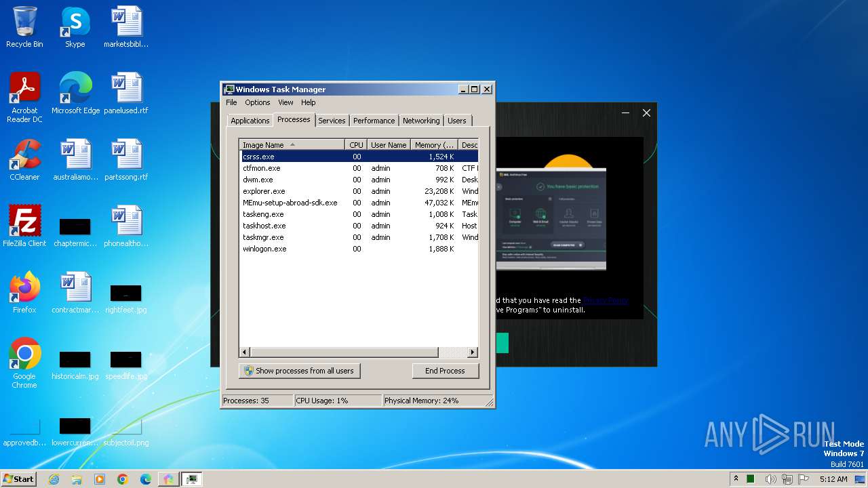Open Windows Media Player taskbar icon
The height and width of the screenshot is (488, 868).
point(100,479)
